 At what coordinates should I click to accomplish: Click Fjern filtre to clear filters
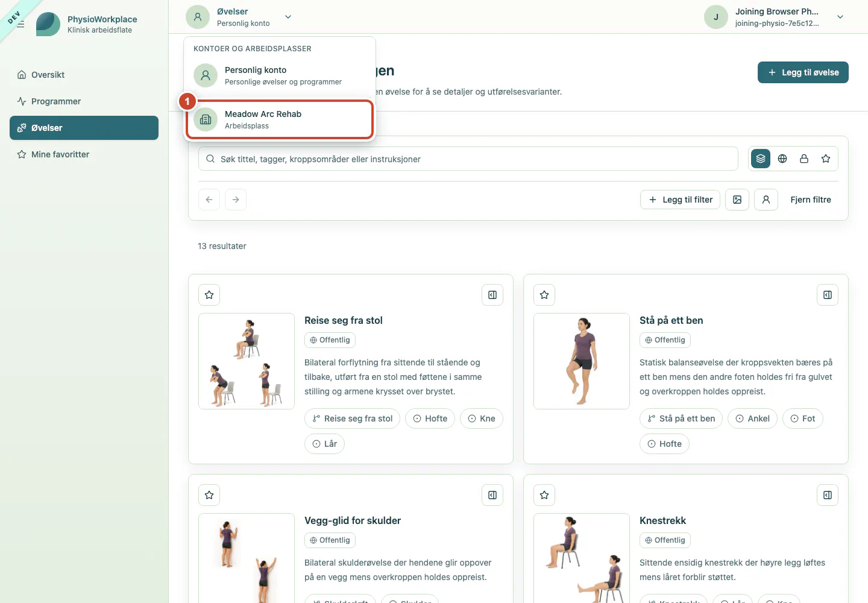click(811, 200)
